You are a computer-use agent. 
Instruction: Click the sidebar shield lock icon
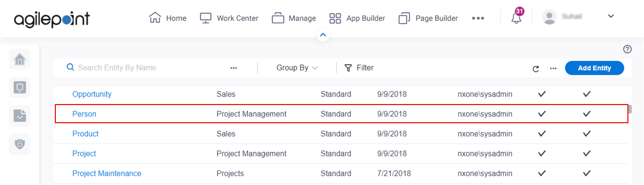click(x=20, y=144)
